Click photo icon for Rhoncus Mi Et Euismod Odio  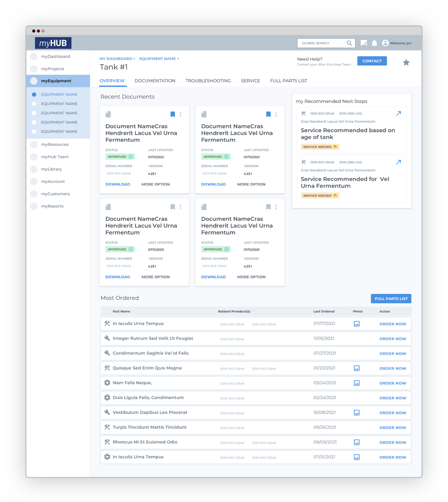pos(357,442)
